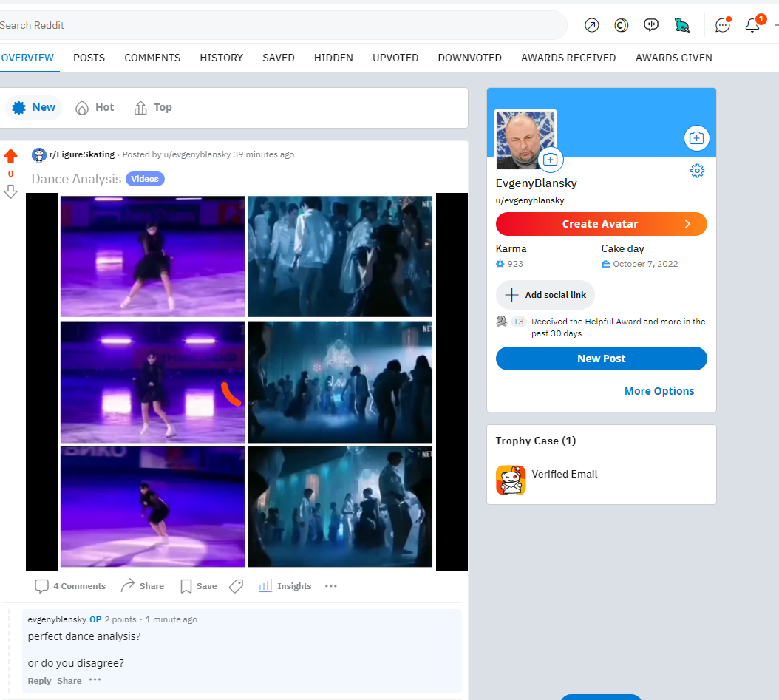Screen dimensions: 779x700
Task: Open the chat messages icon
Action: (723, 25)
